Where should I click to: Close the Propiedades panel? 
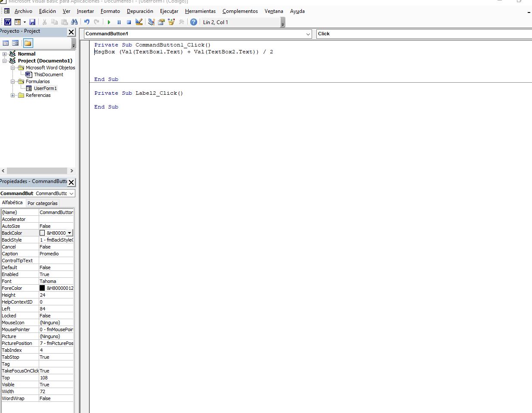pos(71,182)
